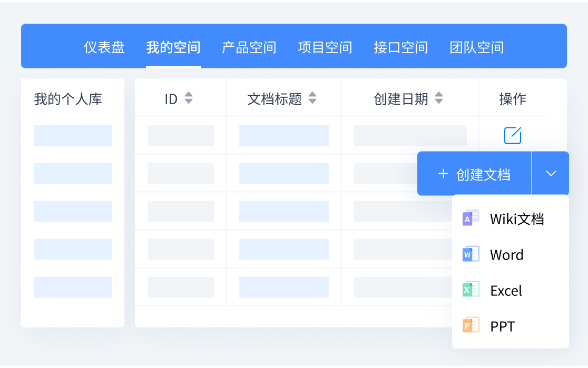
Task: Click the orange PPT file icon
Action: 471,325
